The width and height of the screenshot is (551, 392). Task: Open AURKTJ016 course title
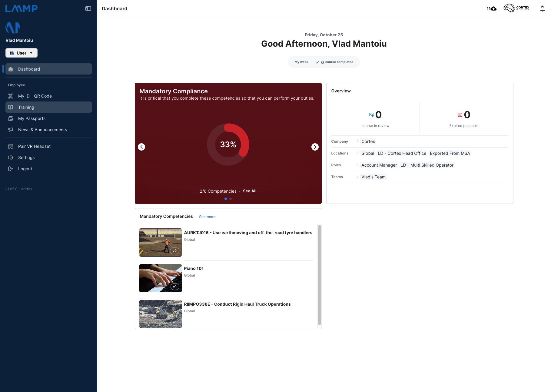point(248,233)
